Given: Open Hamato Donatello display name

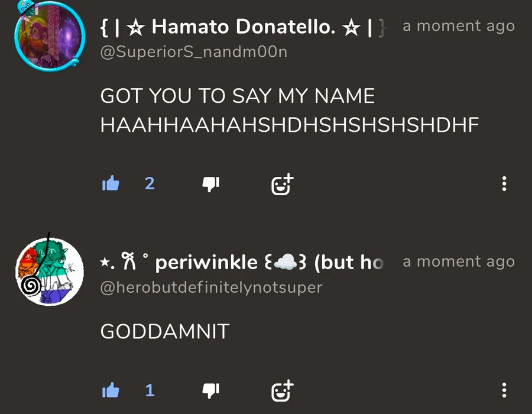Looking at the screenshot, I should (x=243, y=27).
